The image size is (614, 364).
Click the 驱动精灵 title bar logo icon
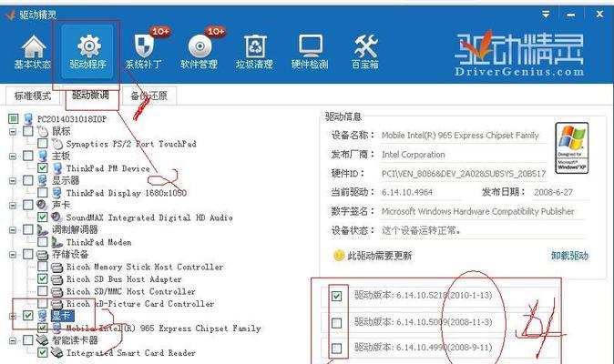coord(11,15)
